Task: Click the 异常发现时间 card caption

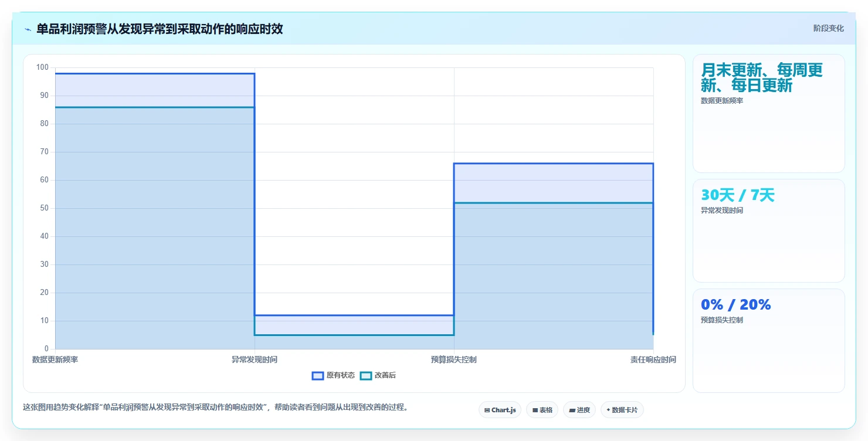Action: tap(721, 211)
